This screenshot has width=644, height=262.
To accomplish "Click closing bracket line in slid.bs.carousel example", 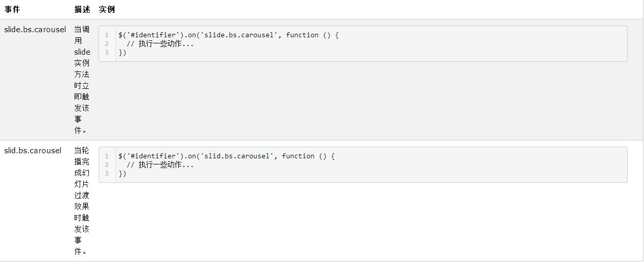I will click(x=123, y=174).
